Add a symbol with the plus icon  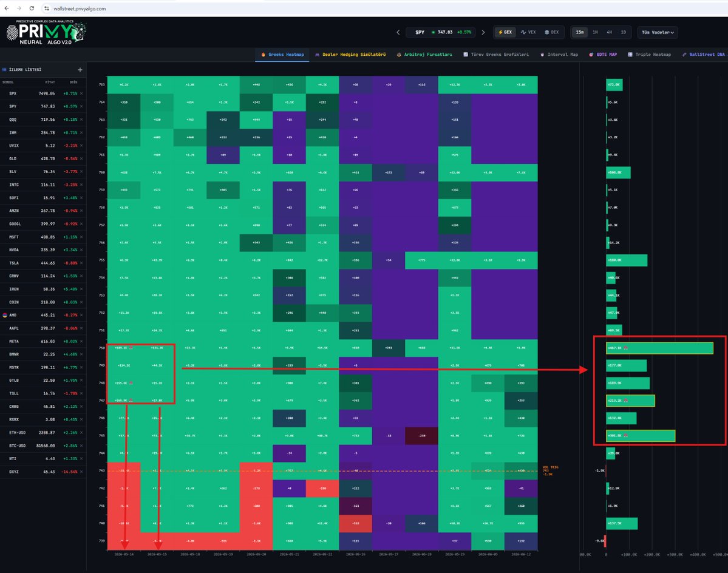80,70
